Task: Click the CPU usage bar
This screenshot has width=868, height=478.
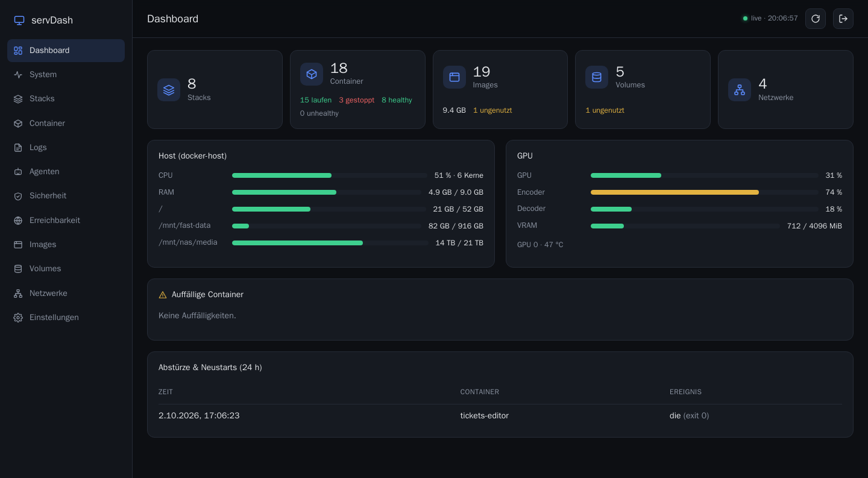Action: pyautogui.click(x=329, y=175)
